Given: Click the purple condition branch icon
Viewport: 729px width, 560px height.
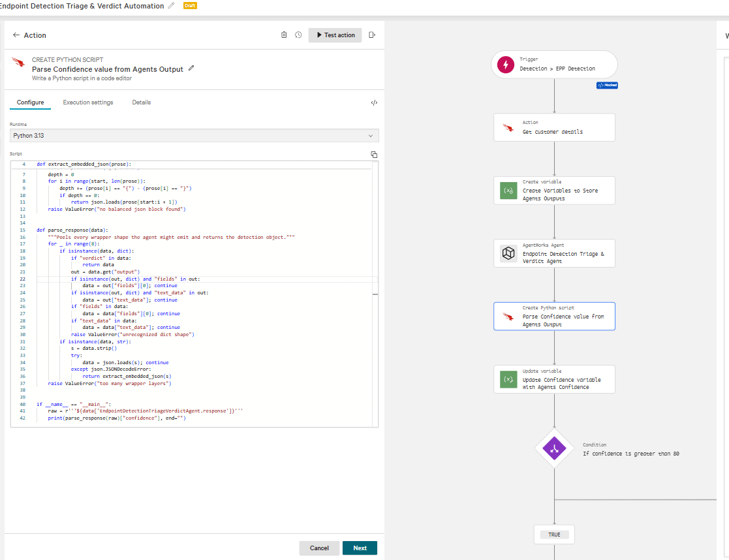Looking at the screenshot, I should (554, 449).
